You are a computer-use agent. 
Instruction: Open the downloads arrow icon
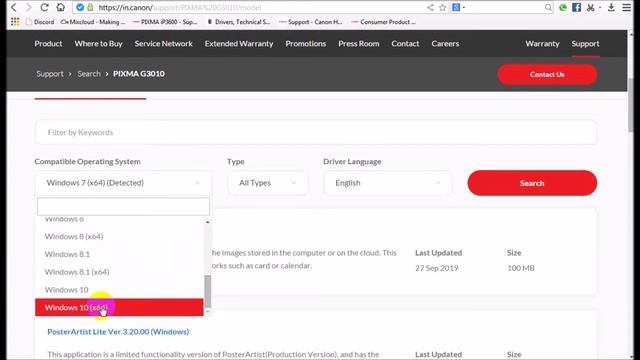[611, 7]
